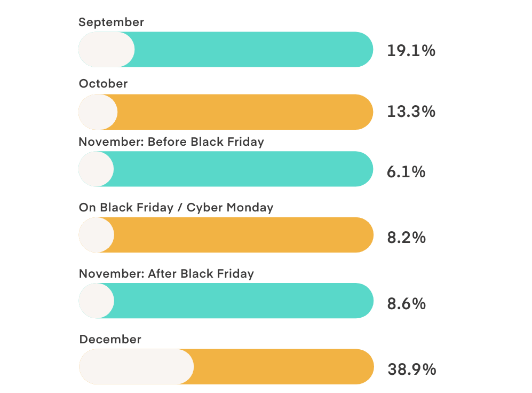The height and width of the screenshot is (393, 532).
Task: Select the 'November: After Black Friday' label
Action: tap(166, 274)
